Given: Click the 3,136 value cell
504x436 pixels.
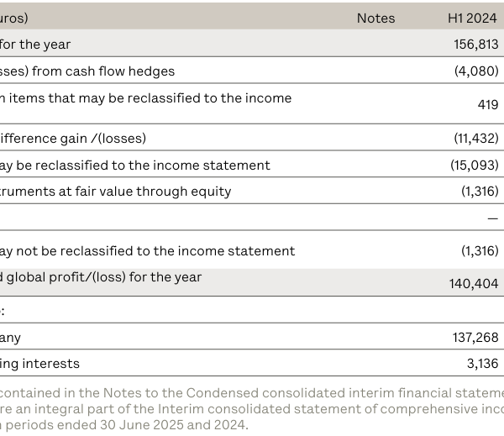Looking at the screenshot, I should click(481, 364).
